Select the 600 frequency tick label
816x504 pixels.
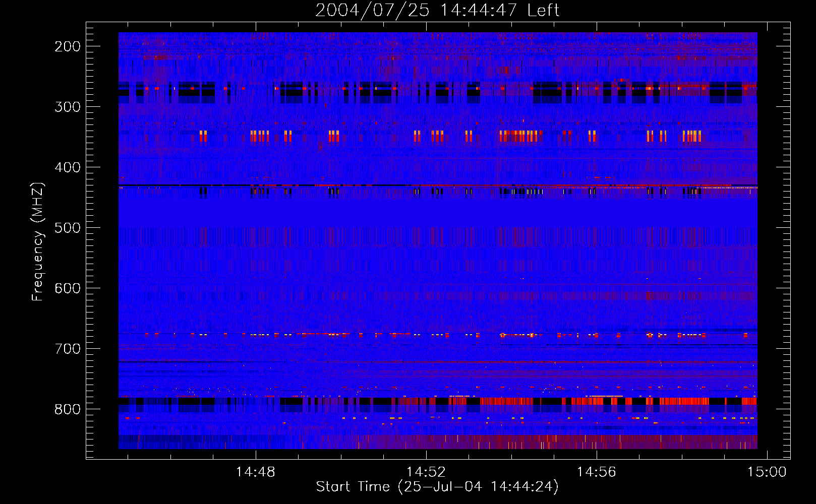pos(68,288)
